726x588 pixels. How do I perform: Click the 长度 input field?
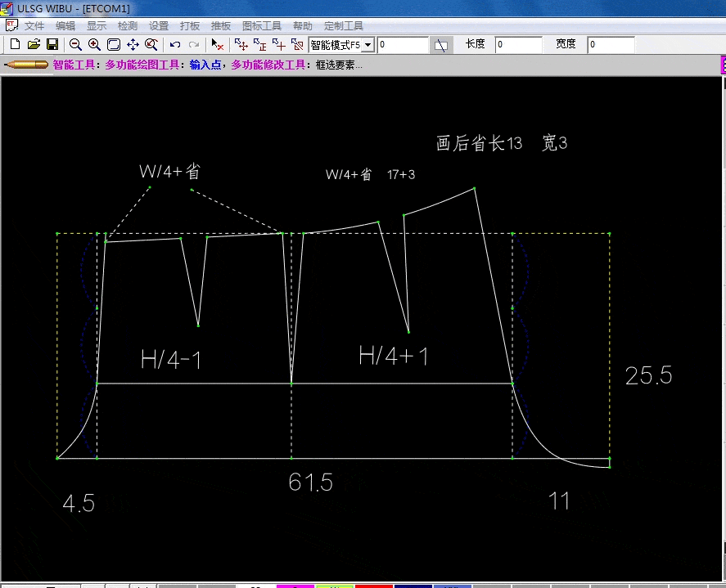pyautogui.click(x=517, y=45)
